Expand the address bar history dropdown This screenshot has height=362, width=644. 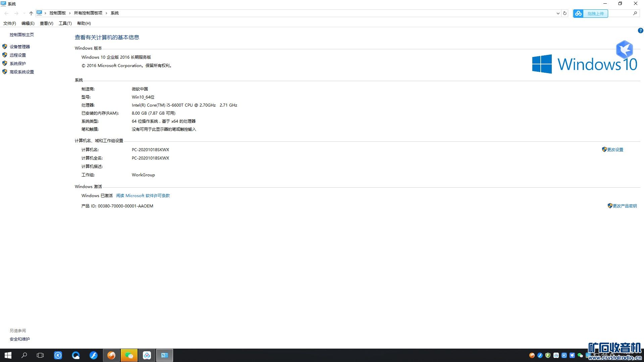pos(558,13)
